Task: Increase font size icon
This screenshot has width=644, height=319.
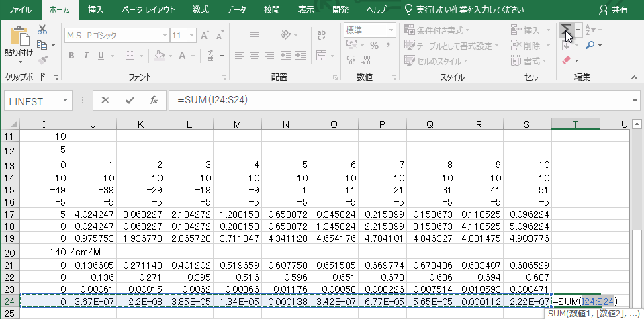Action: click(205, 36)
